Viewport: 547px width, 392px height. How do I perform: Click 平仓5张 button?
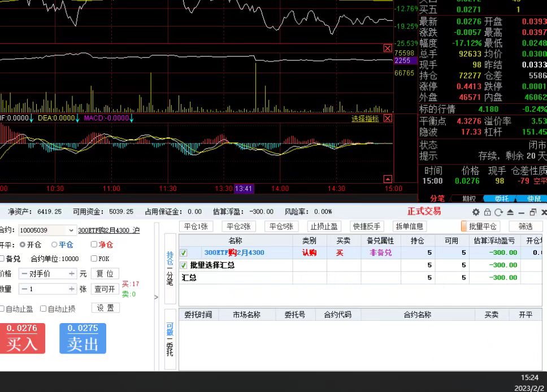point(281,227)
